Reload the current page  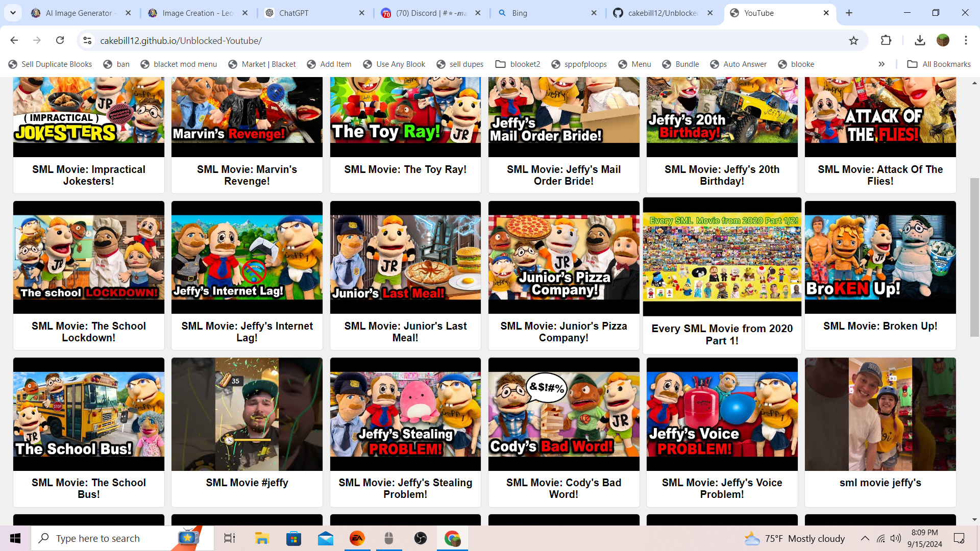[x=60, y=40]
